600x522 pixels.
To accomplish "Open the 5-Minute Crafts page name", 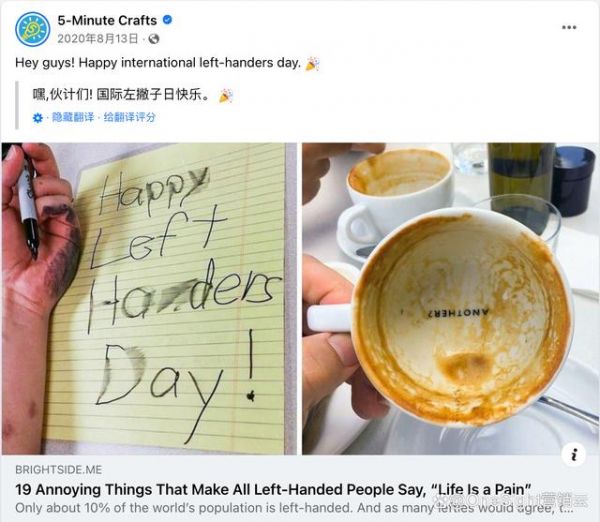I will point(107,20).
